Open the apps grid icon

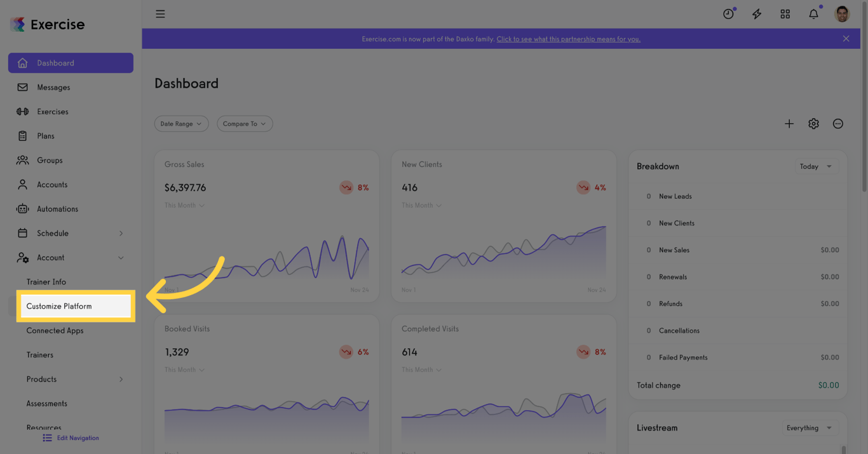(785, 14)
